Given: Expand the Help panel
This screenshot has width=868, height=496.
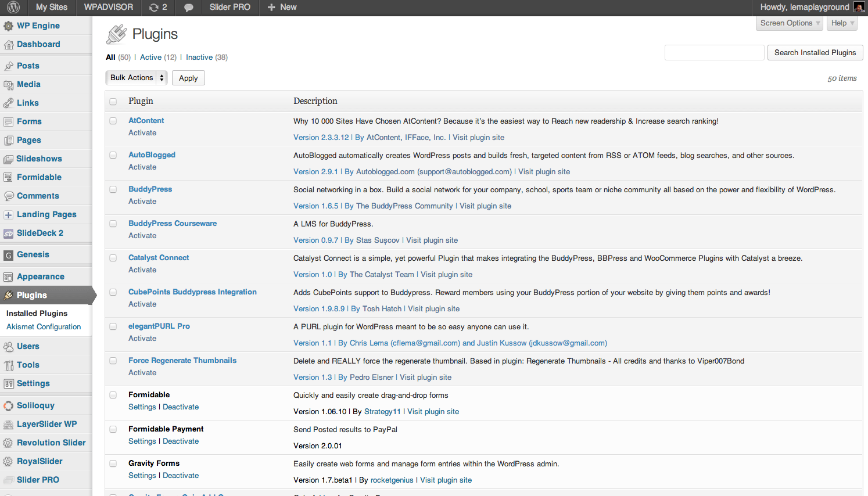Looking at the screenshot, I should [x=842, y=23].
